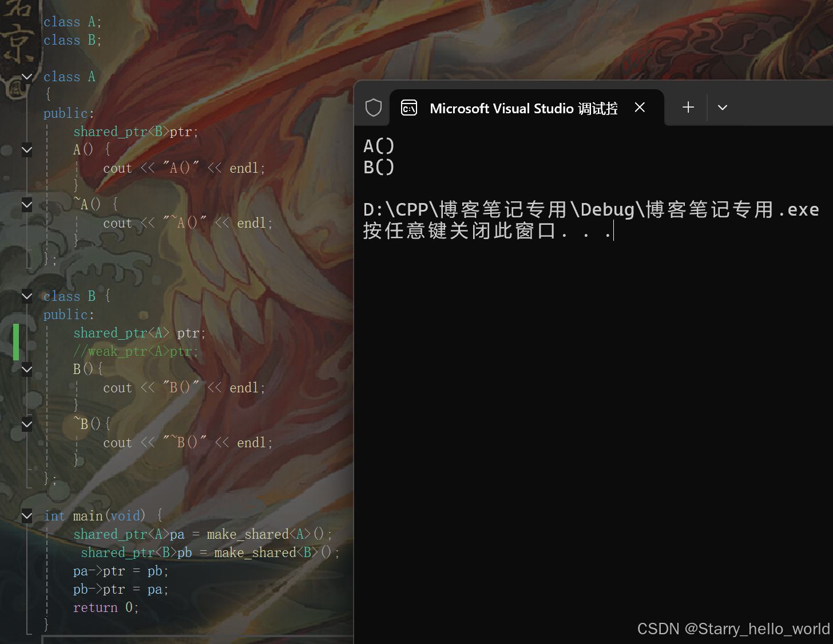
Task: Click the 'class A;' forward declaration line
Action: click(x=73, y=22)
